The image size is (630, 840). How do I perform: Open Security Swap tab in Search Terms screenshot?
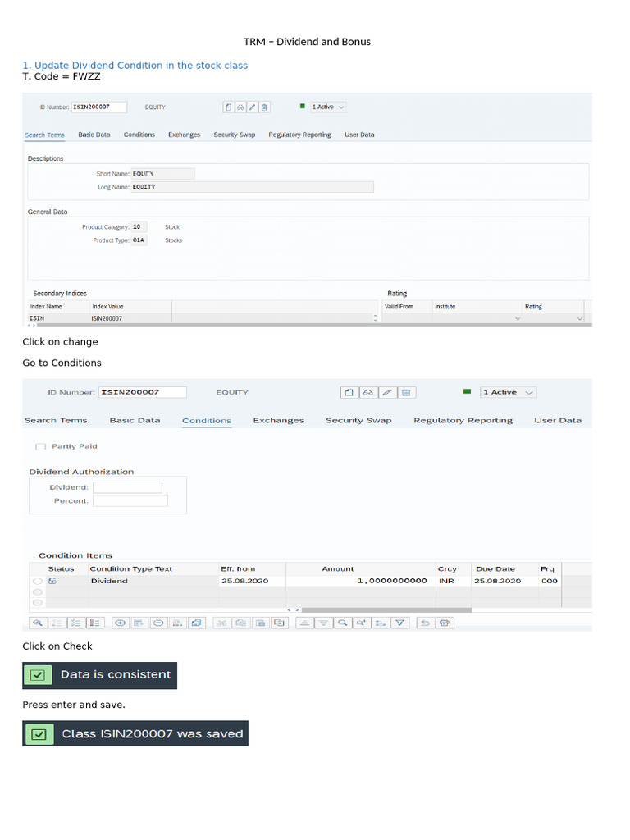tap(235, 135)
